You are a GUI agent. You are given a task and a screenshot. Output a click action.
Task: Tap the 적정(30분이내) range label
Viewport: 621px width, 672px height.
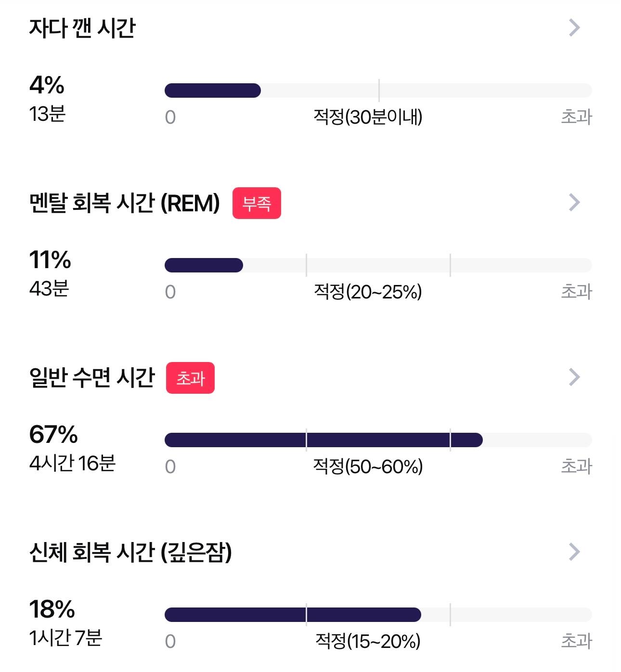click(x=368, y=117)
